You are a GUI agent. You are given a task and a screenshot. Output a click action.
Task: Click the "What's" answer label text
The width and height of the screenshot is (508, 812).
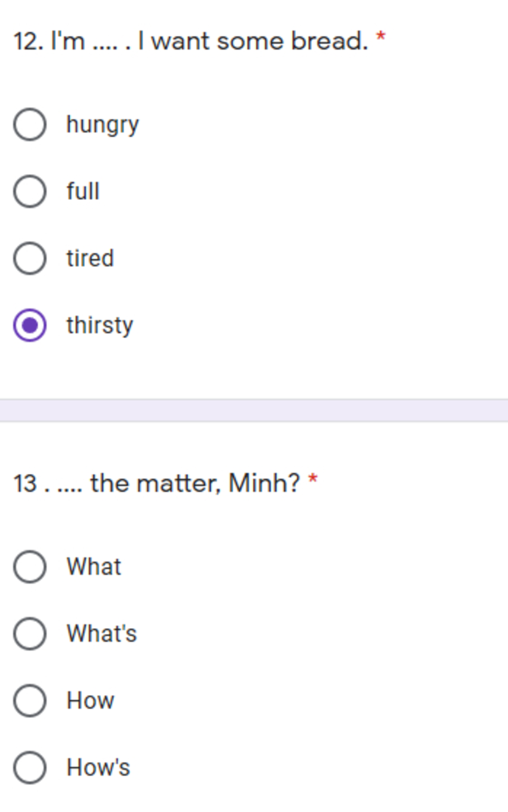point(102,633)
